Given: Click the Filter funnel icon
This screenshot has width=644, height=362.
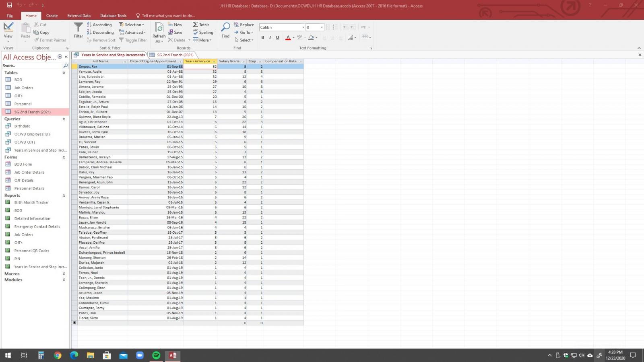Looking at the screenshot, I should pyautogui.click(x=78, y=31).
